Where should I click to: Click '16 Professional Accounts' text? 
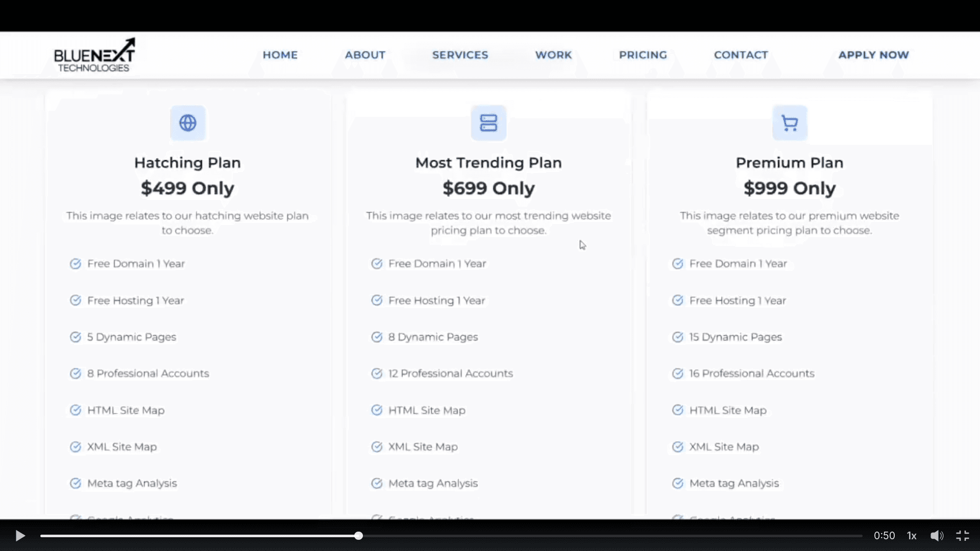[752, 373]
